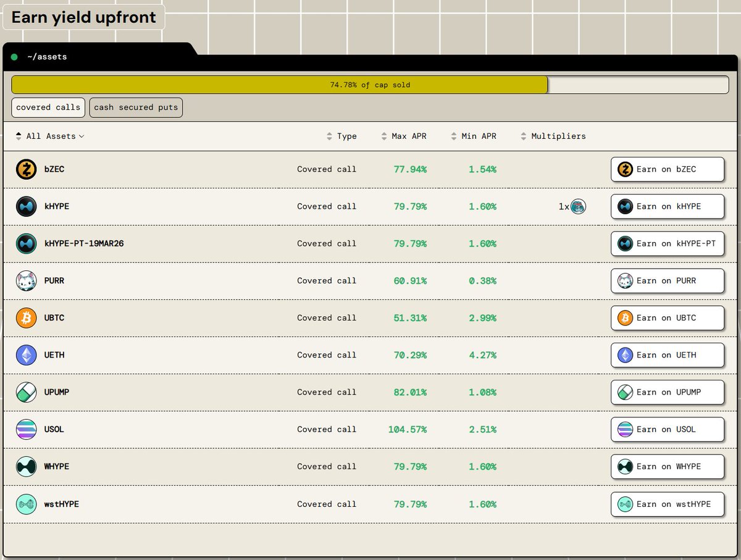741x560 pixels.
Task: Sort by Multipliers column arrows
Action: 524,136
